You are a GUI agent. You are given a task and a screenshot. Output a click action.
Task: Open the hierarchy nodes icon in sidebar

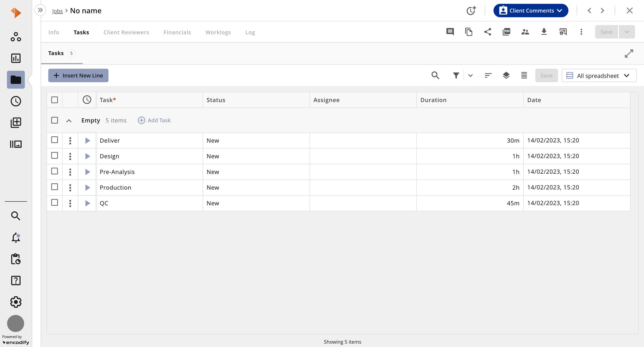(16, 37)
